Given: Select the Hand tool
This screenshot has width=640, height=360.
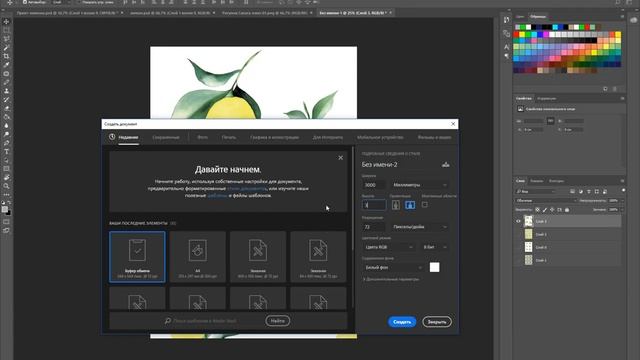Looking at the screenshot, I should [6, 178].
